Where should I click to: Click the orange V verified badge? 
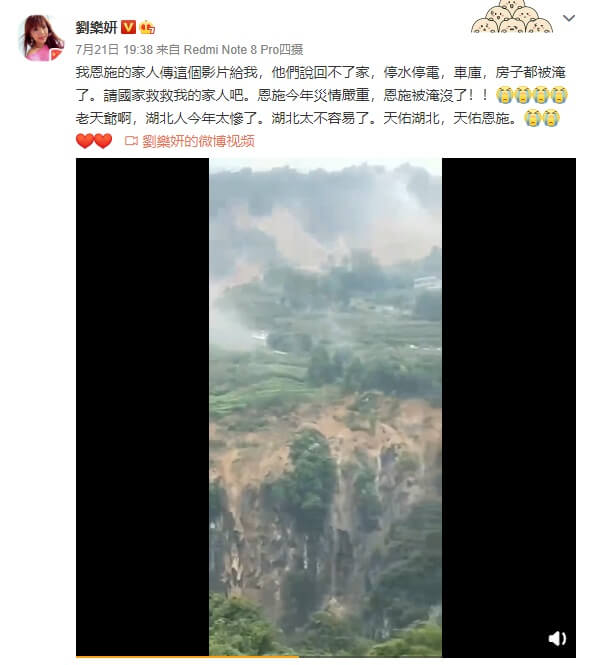pyautogui.click(x=128, y=27)
